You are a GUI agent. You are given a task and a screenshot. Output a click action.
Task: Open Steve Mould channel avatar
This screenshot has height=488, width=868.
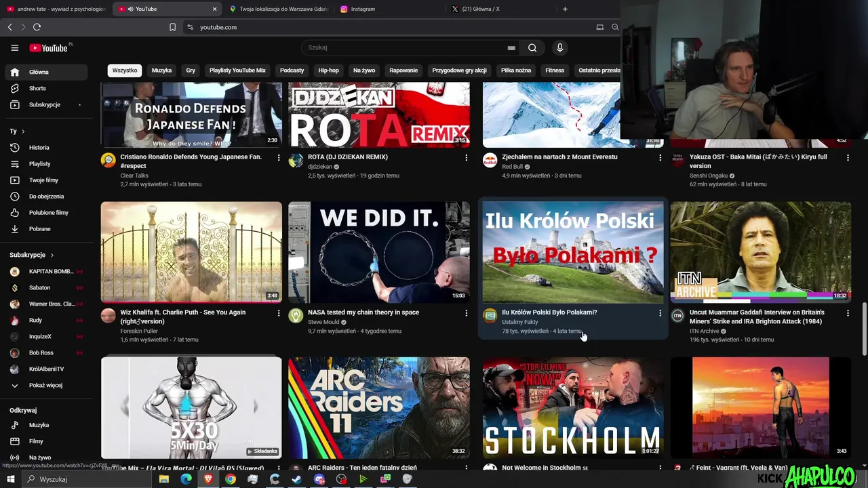(x=296, y=316)
